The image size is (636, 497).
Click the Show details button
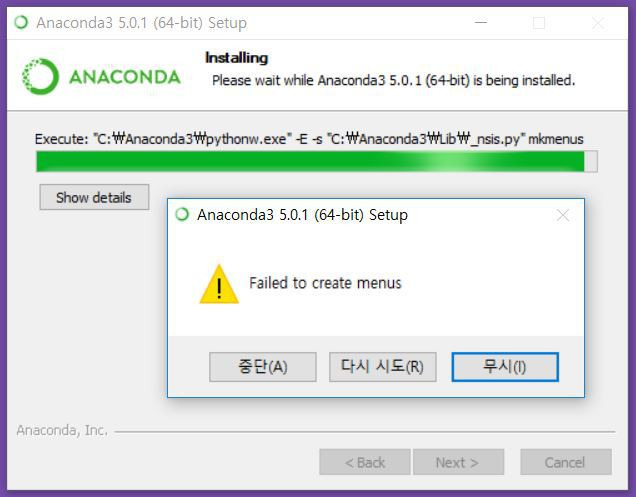(x=94, y=197)
